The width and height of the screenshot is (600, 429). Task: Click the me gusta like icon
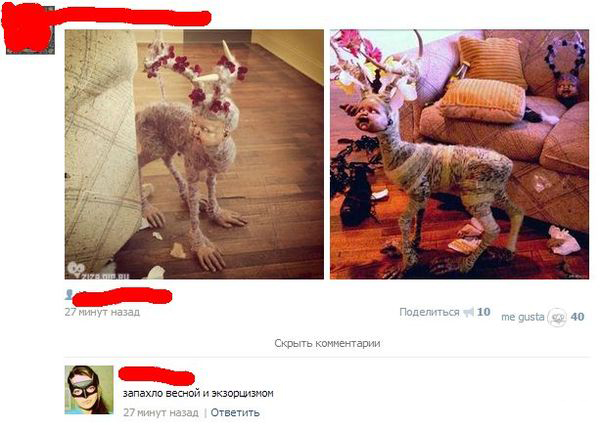click(x=557, y=317)
